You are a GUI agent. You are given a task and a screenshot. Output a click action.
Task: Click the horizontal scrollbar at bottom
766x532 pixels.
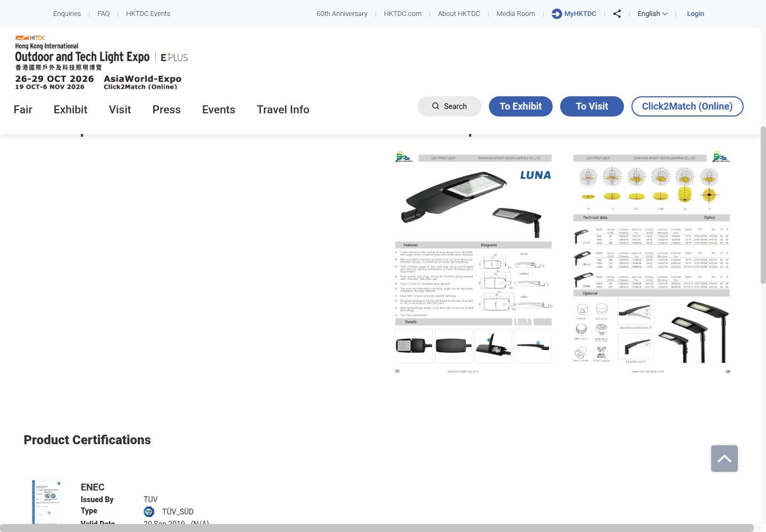[x=377, y=528]
